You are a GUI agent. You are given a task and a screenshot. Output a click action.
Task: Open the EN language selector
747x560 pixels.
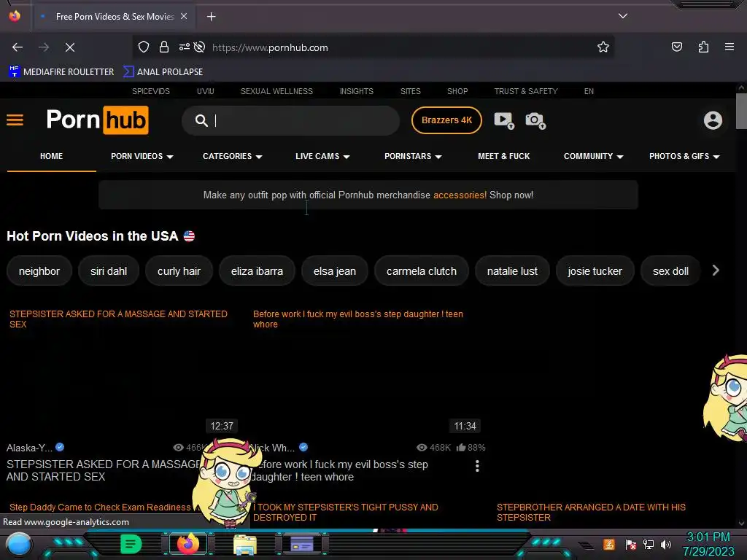pyautogui.click(x=589, y=91)
